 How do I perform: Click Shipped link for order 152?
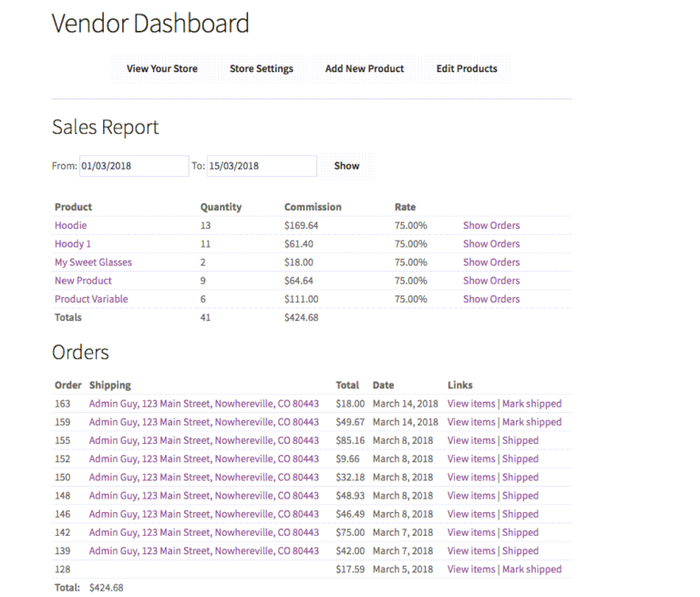pyautogui.click(x=520, y=459)
